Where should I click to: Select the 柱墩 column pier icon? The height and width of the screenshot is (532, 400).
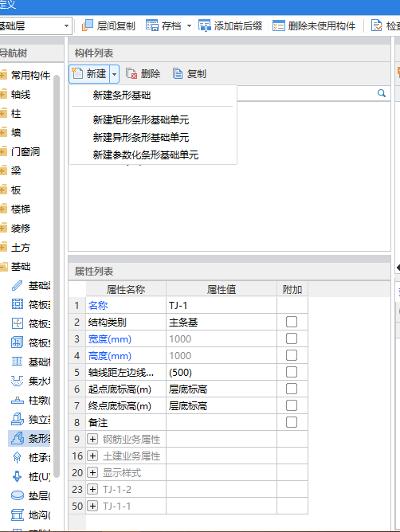pos(18,401)
